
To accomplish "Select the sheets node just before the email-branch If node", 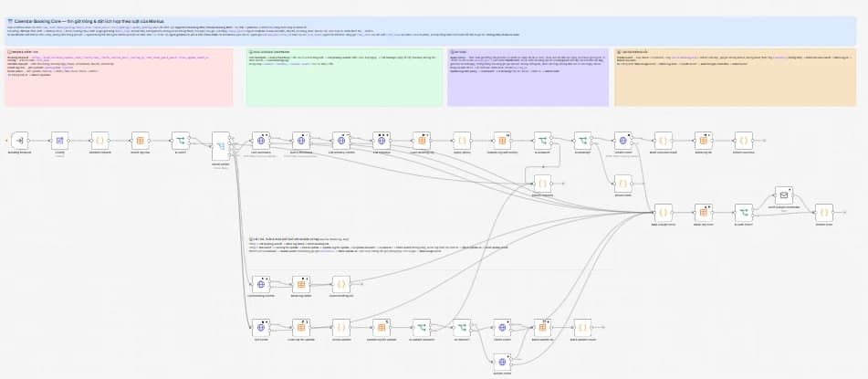I will click(703, 213).
